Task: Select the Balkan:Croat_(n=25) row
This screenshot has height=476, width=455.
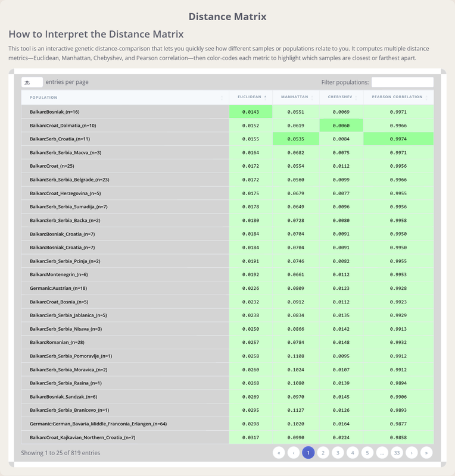Action: [227, 166]
